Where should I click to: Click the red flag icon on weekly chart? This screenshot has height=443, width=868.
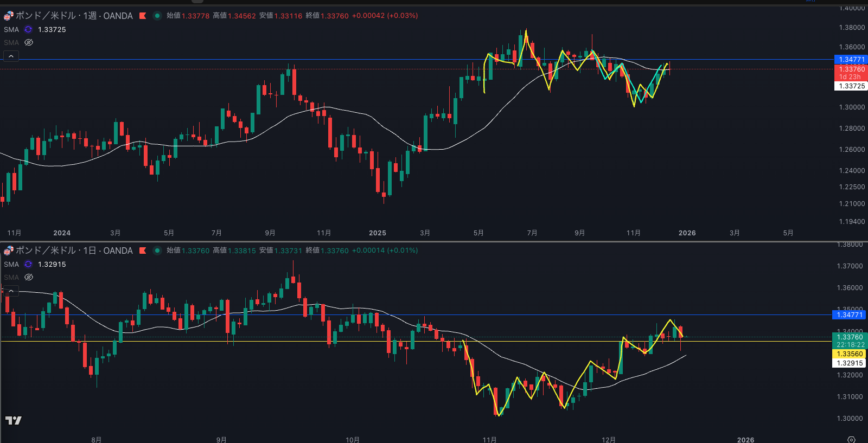click(143, 16)
